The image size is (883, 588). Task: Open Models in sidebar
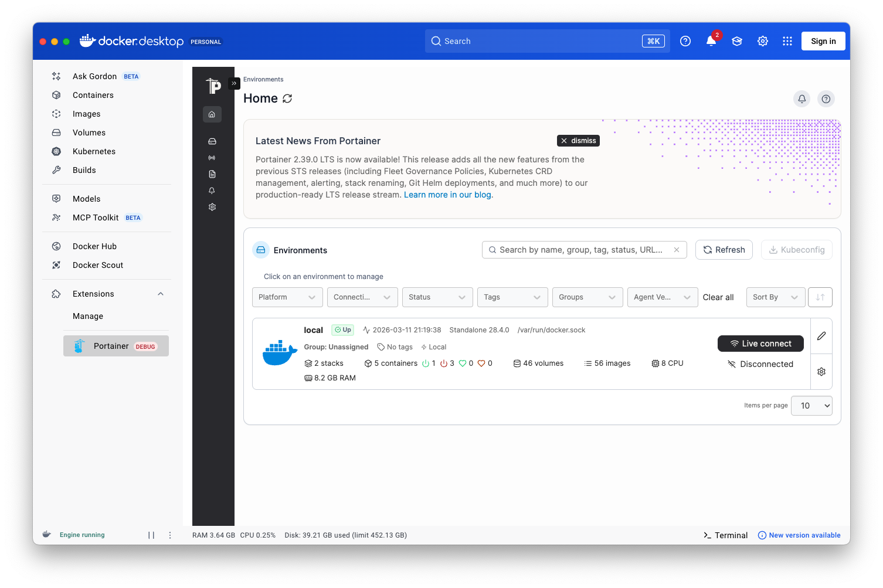coord(107,199)
